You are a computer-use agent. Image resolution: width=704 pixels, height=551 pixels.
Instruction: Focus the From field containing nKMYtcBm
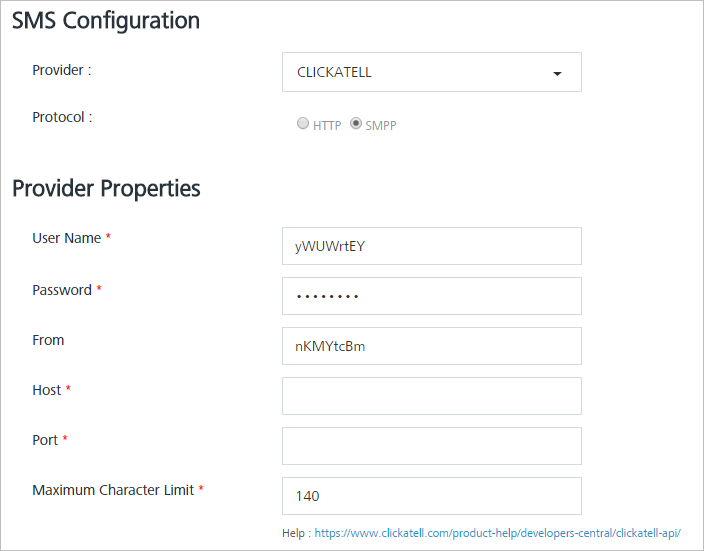[x=431, y=346]
